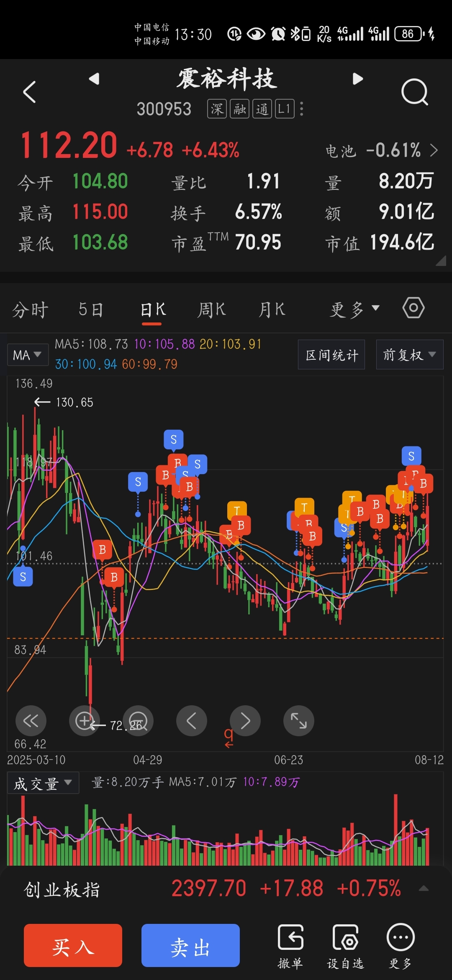Viewport: 452px width, 980px height.
Task: Tap the 创业板指 2397.70 index row
Action: coord(226,889)
